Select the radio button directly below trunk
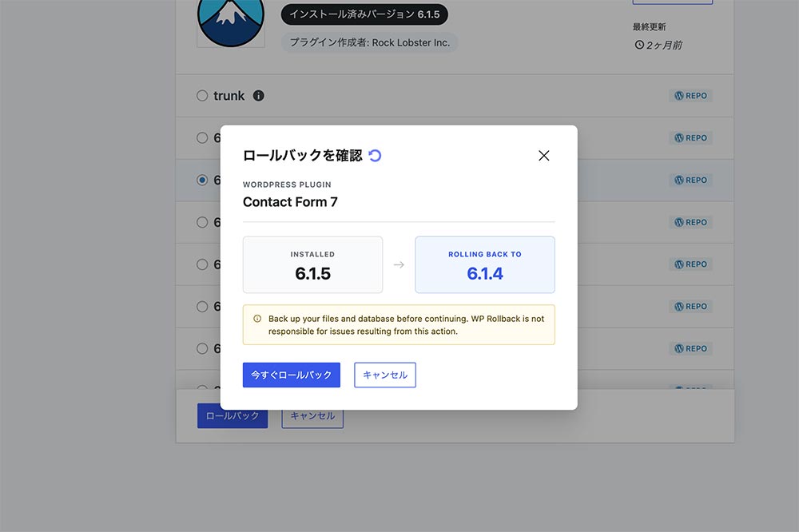This screenshot has width=799, height=532. (x=202, y=138)
